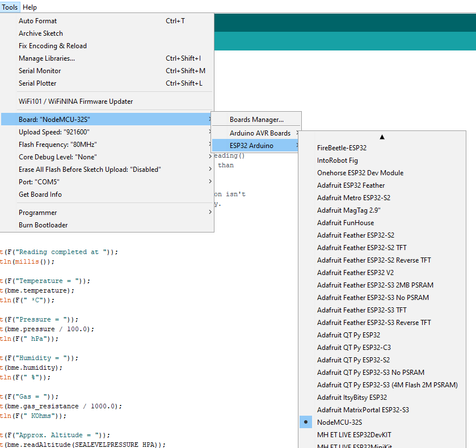This screenshot has width=476, height=448.
Task: Click the readAltitude(SEALEVELPRESSURE_HPA) code line
Action: (x=83, y=445)
